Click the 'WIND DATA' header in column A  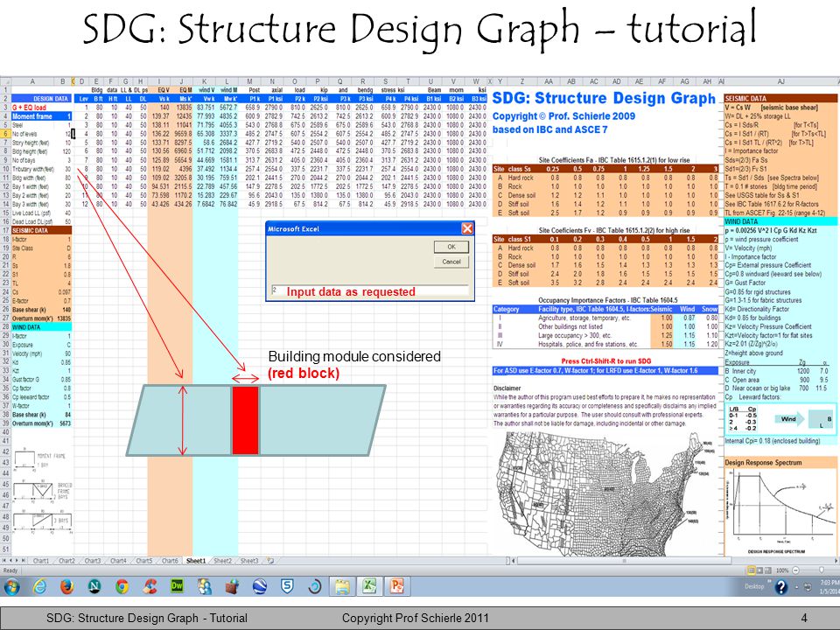(41, 326)
